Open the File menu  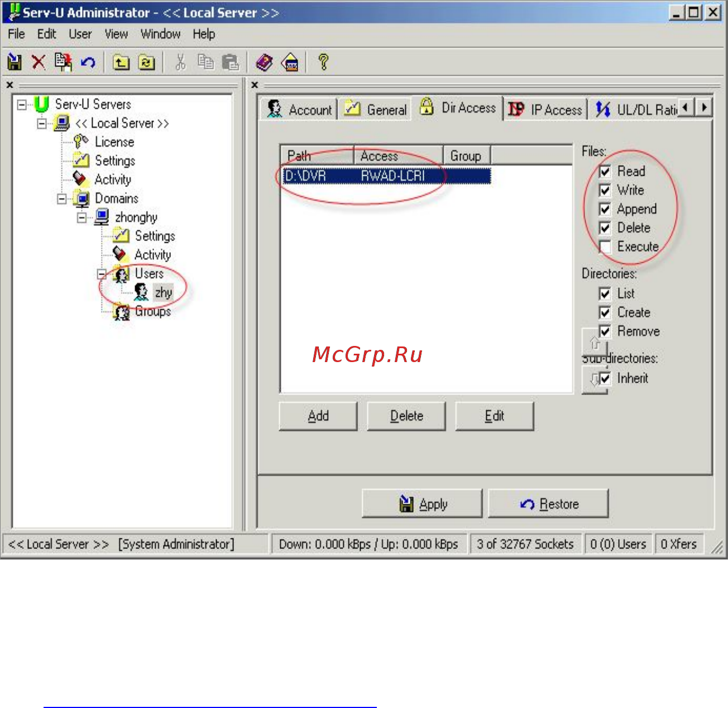(16, 34)
